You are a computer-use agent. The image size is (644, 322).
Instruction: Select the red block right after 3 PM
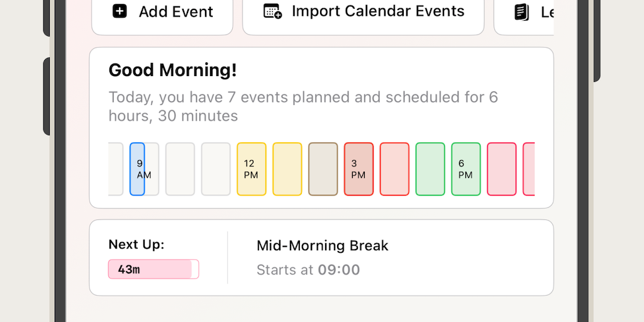coord(394,169)
